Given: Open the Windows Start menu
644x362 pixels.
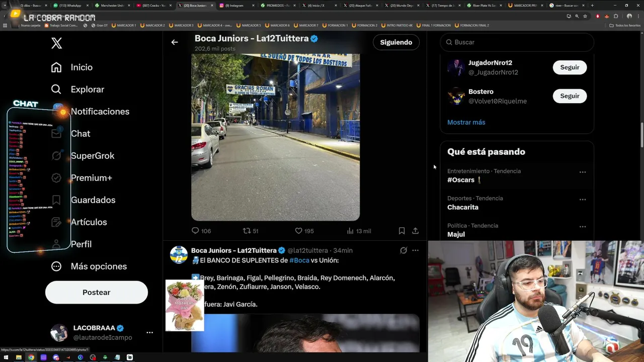Looking at the screenshot, I should pyautogui.click(x=6, y=357).
